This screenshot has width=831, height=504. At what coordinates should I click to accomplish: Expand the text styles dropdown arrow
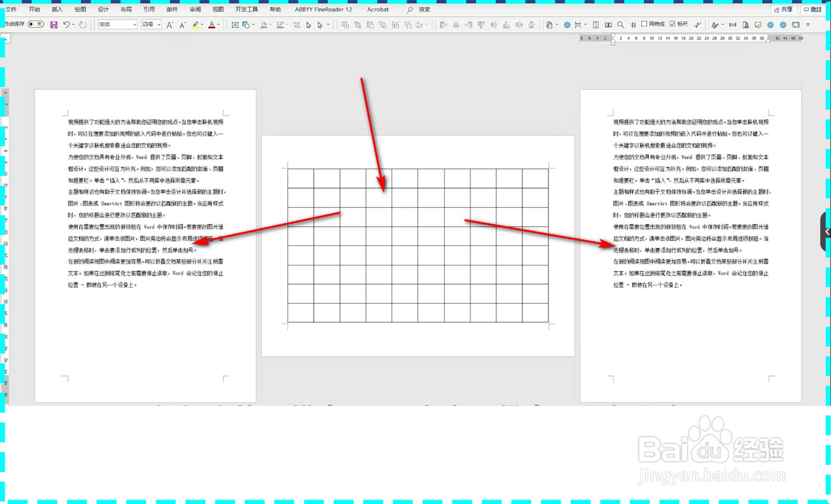coord(723,24)
